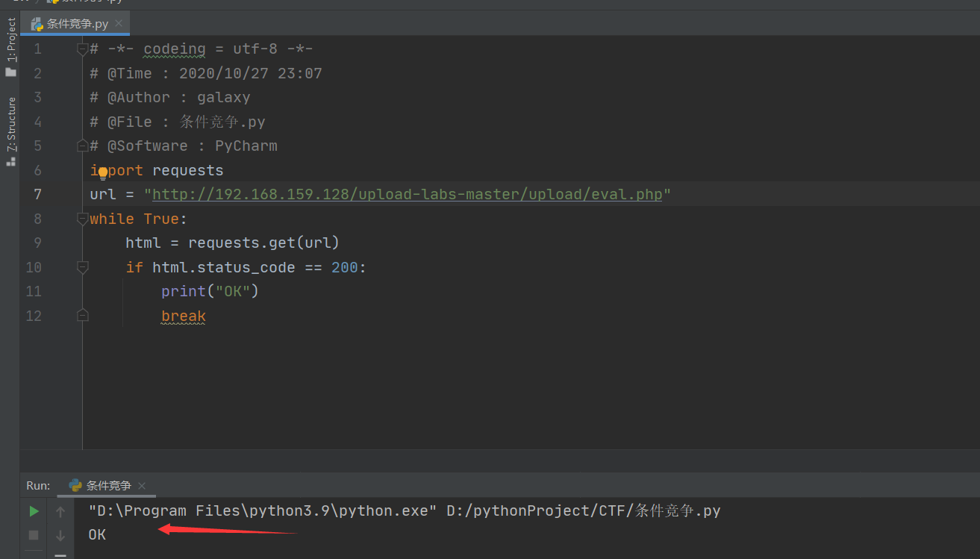Click line number 1 in gutter
This screenshot has height=559, width=980.
coord(37,49)
